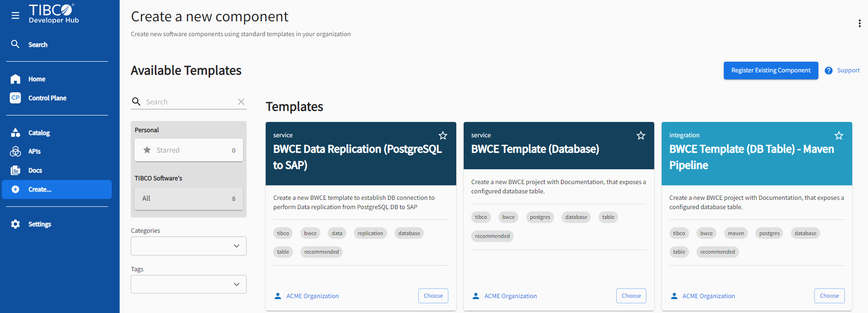868x313 pixels.
Task: Click the three-dot more options icon
Action: 859,23
